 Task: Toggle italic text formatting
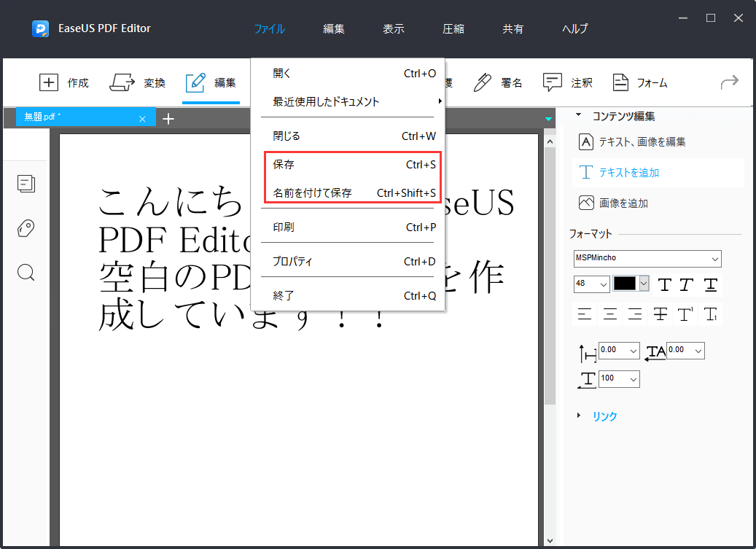click(x=686, y=284)
